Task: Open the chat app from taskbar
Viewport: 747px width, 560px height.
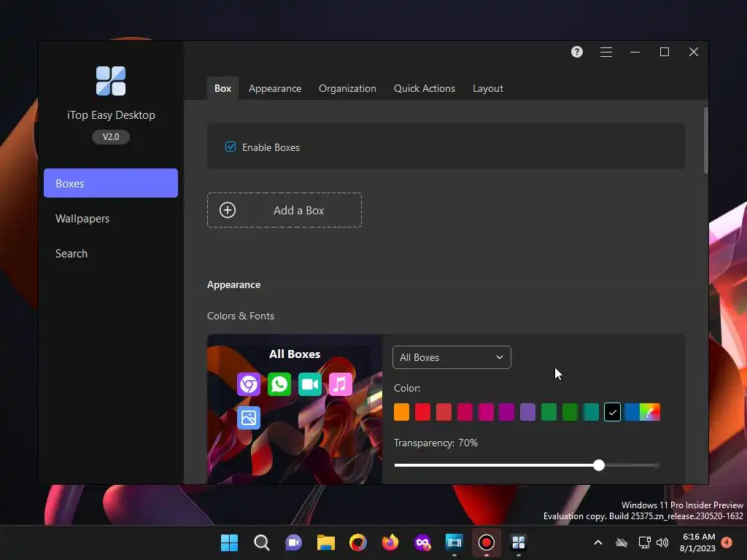Action: tap(293, 542)
